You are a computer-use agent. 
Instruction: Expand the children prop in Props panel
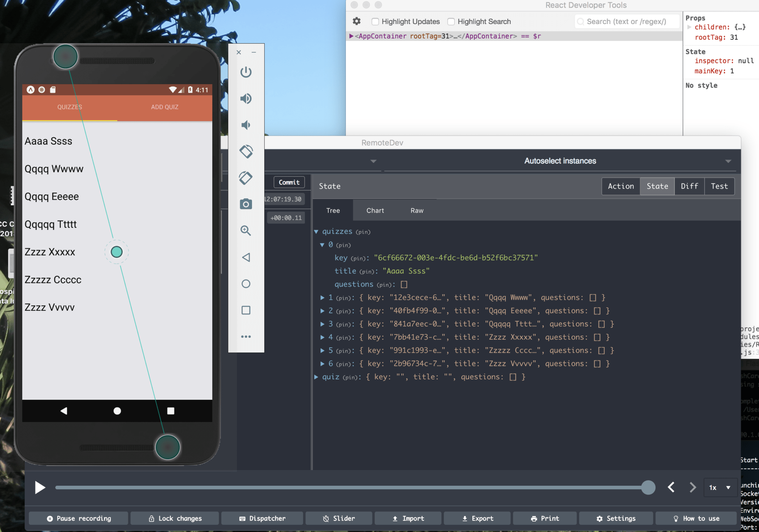689,27
